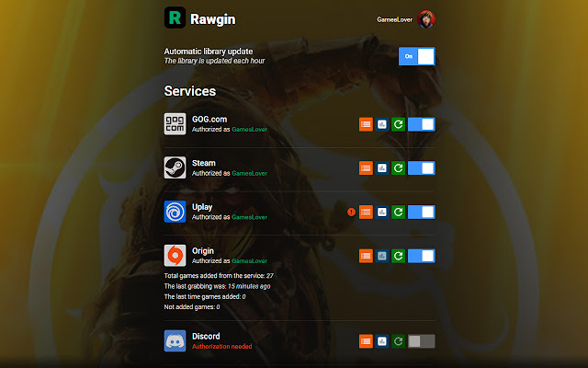This screenshot has height=368, width=588.
Task: Open the Steam orange games list icon
Action: [366, 167]
